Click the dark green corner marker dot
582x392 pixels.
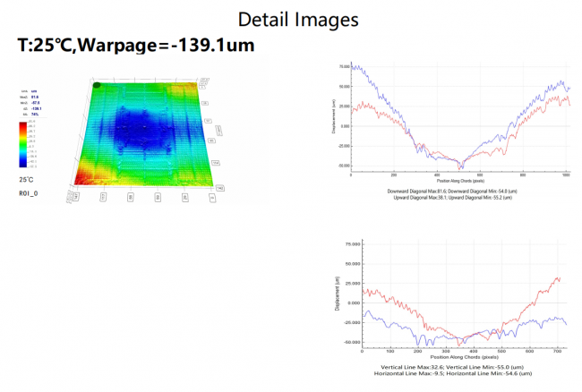(97, 85)
